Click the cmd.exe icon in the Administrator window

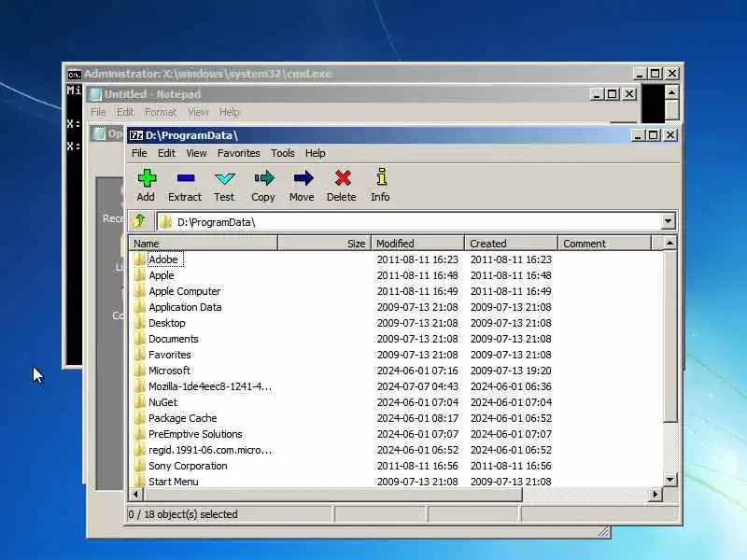pyautogui.click(x=74, y=75)
